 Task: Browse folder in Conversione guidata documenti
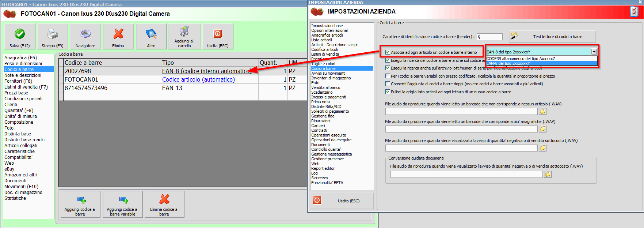tap(548, 174)
